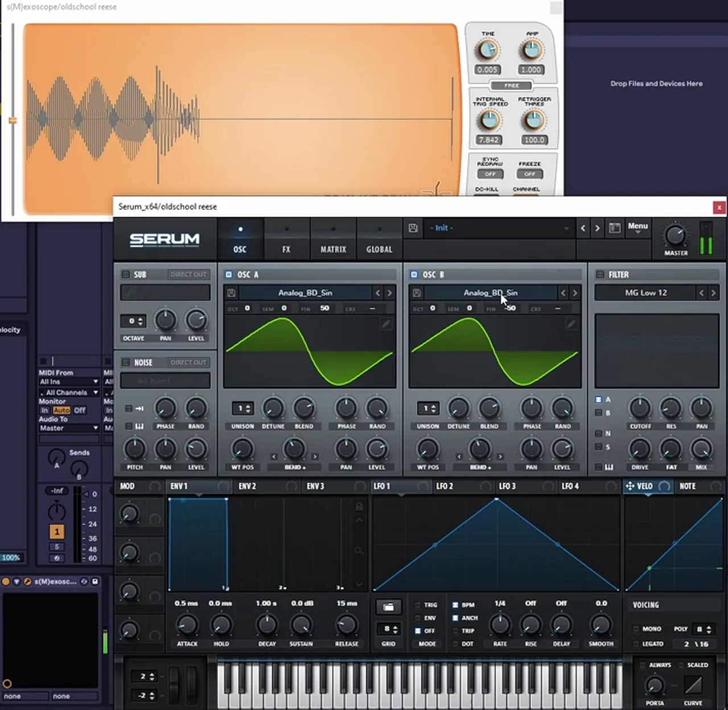Click the preset save disk icon in Serum

(x=413, y=228)
